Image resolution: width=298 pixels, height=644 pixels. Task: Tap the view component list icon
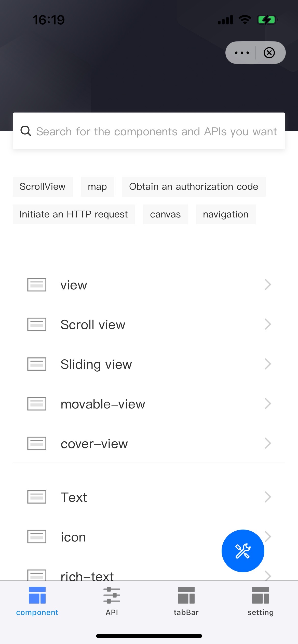(x=37, y=285)
